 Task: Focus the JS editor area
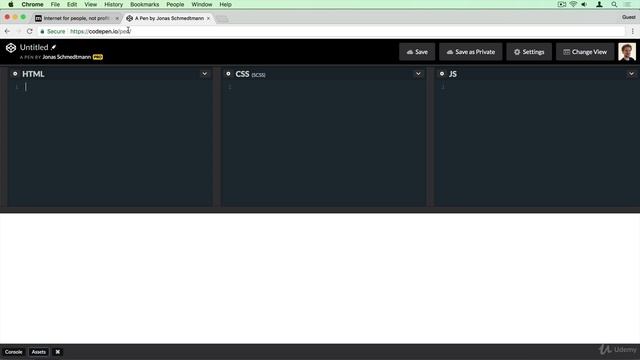click(537, 143)
